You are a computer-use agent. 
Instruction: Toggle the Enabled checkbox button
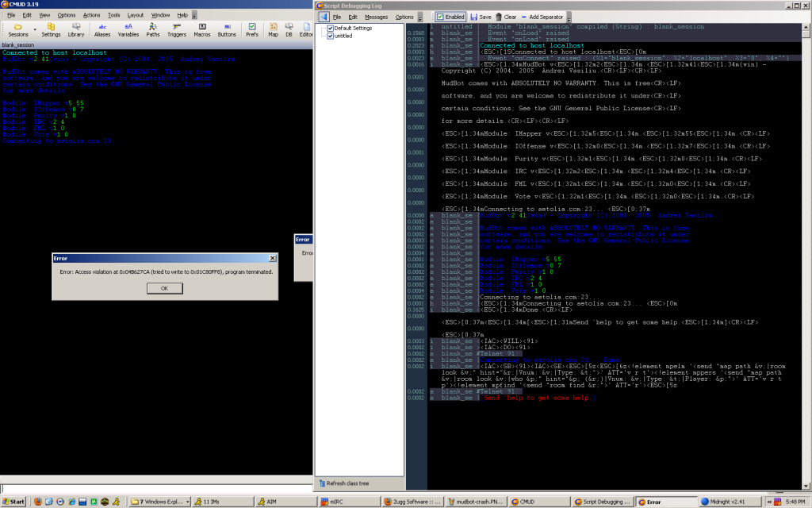click(x=450, y=17)
